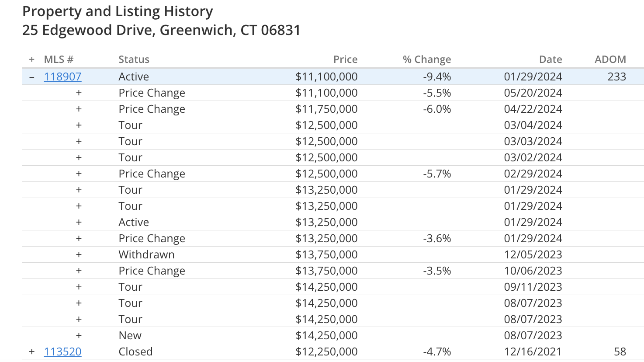Expand the Withdrawn entry from 12/05/2023
644x362 pixels.
click(x=79, y=254)
